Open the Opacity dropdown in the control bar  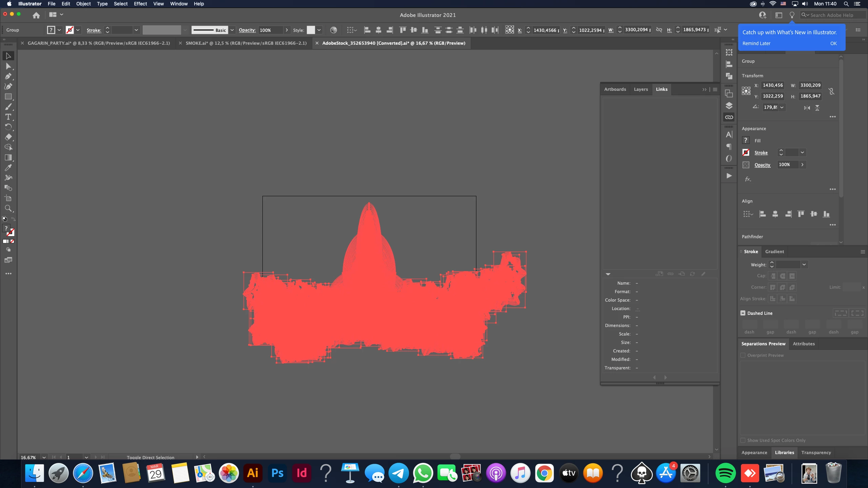(287, 30)
